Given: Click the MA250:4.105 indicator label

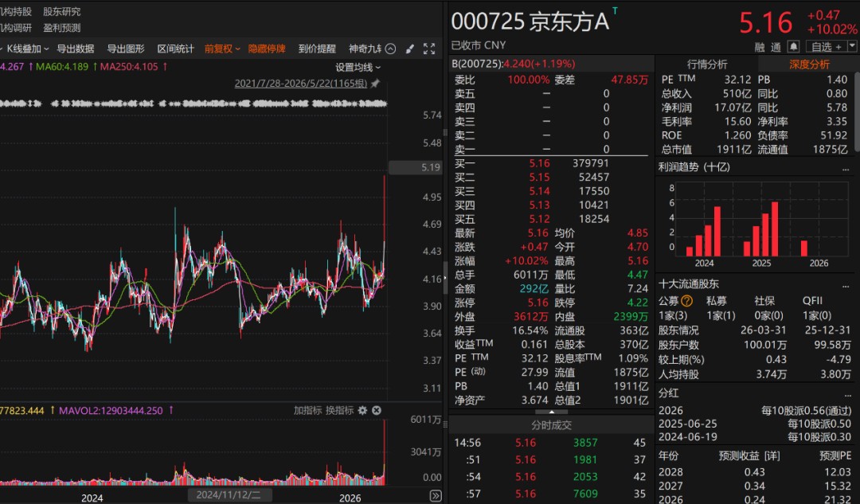Looking at the screenshot, I should tap(130, 67).
